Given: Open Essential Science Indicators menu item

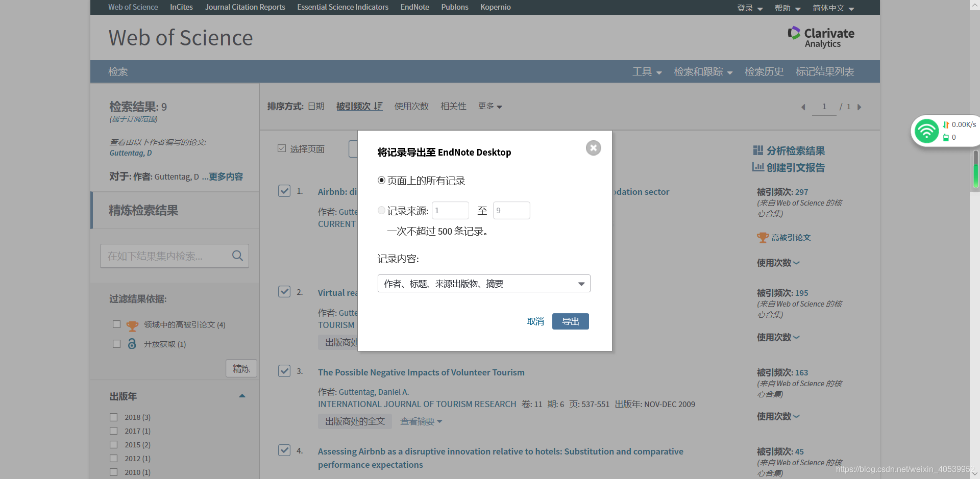Looking at the screenshot, I should pyautogui.click(x=342, y=7).
